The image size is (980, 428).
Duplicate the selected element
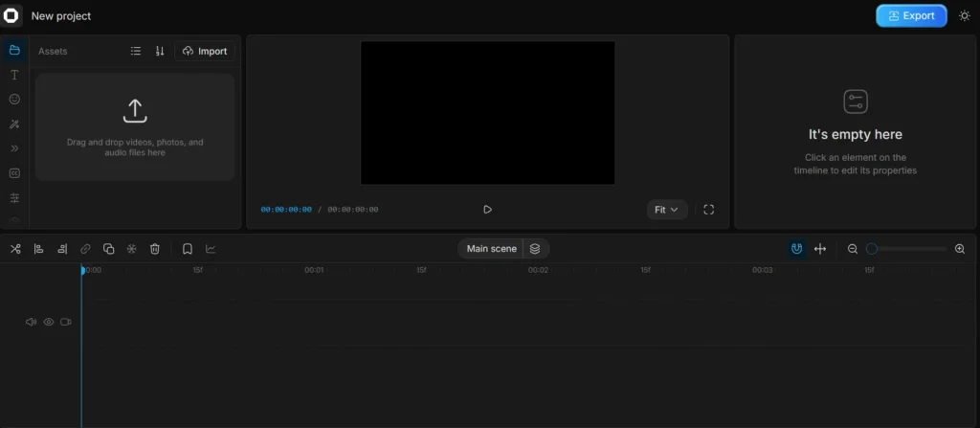(109, 249)
